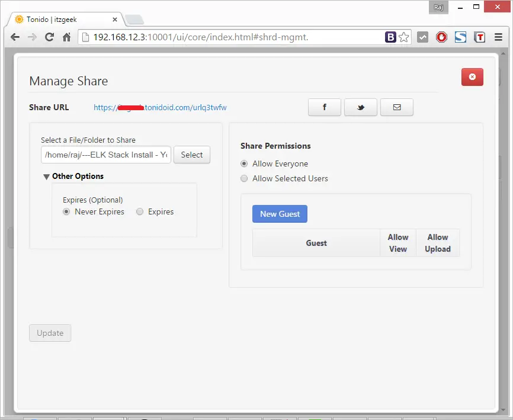Viewport: 513px width, 420px height.
Task: Choose the Expires radio option
Action: [x=140, y=211]
